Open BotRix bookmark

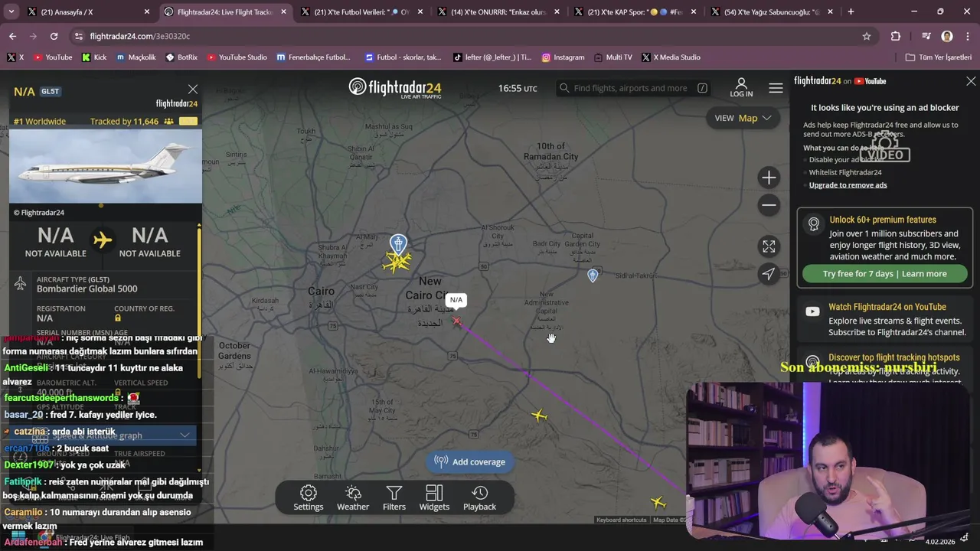pyautogui.click(x=181, y=57)
